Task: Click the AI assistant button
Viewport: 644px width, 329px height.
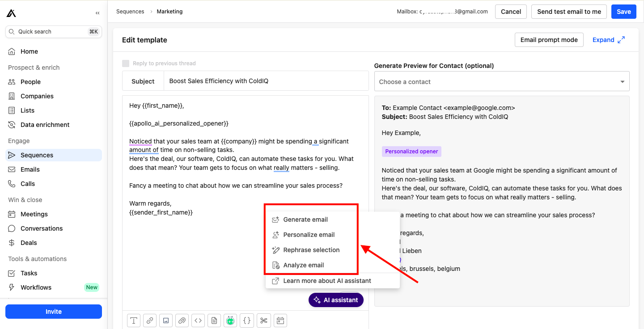Action: pyautogui.click(x=336, y=300)
